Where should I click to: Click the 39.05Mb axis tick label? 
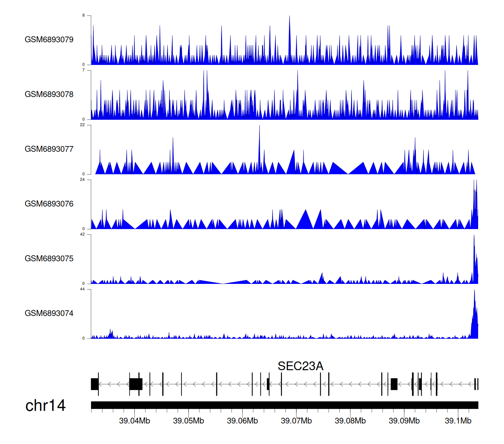(x=188, y=421)
